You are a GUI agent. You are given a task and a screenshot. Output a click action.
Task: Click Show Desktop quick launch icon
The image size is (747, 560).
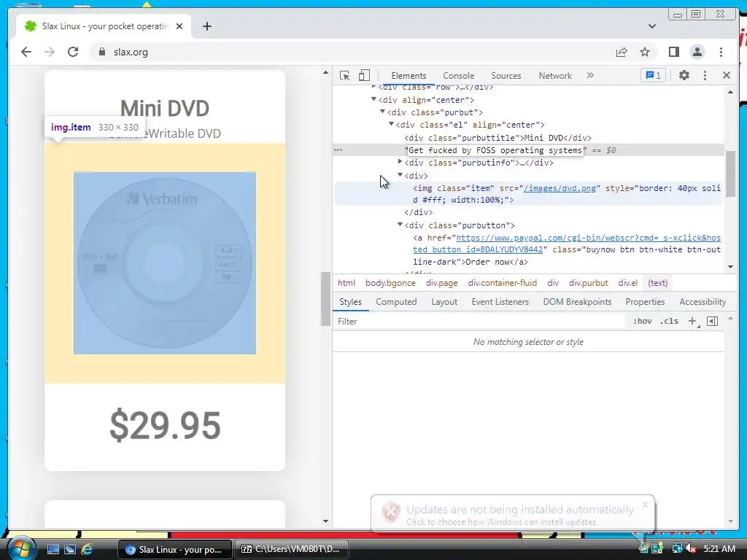(x=53, y=549)
